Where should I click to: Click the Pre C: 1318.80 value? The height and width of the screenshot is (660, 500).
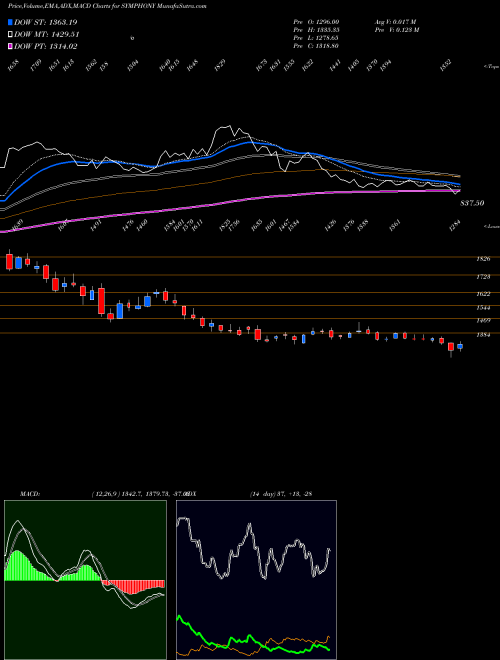click(316, 46)
